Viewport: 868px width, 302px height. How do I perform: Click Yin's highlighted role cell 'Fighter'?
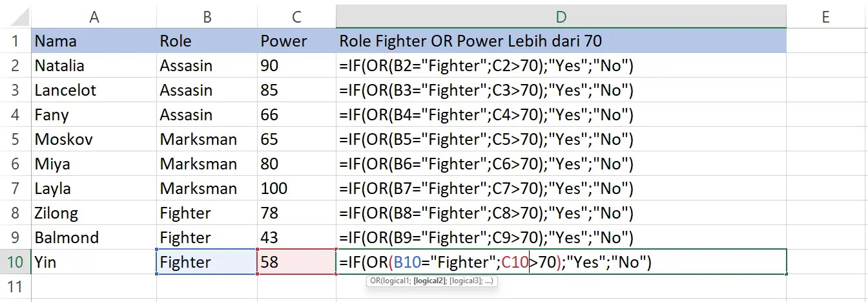(x=207, y=262)
